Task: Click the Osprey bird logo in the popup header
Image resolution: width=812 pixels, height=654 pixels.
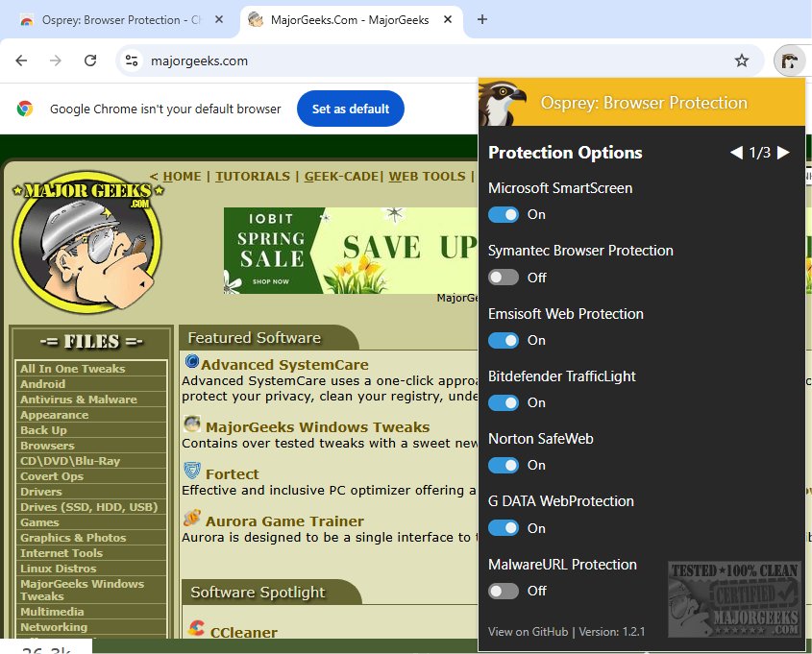Action: 501,102
